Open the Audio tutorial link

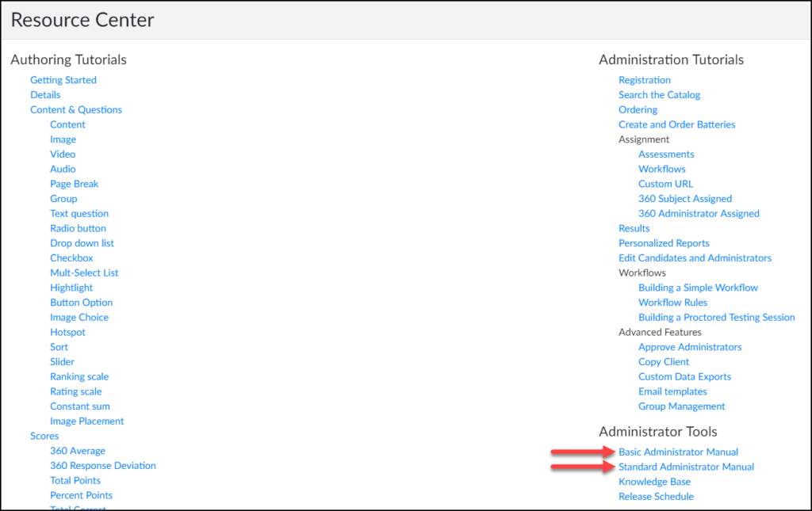point(63,169)
